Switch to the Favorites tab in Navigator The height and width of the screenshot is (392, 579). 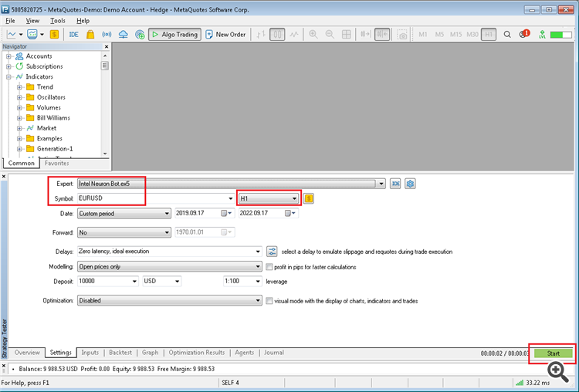(x=57, y=163)
